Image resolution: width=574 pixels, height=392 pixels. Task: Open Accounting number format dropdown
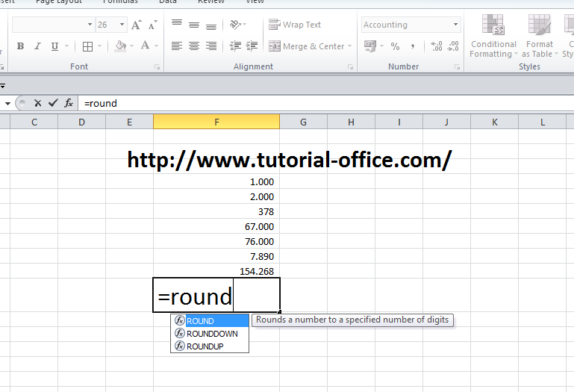click(455, 25)
